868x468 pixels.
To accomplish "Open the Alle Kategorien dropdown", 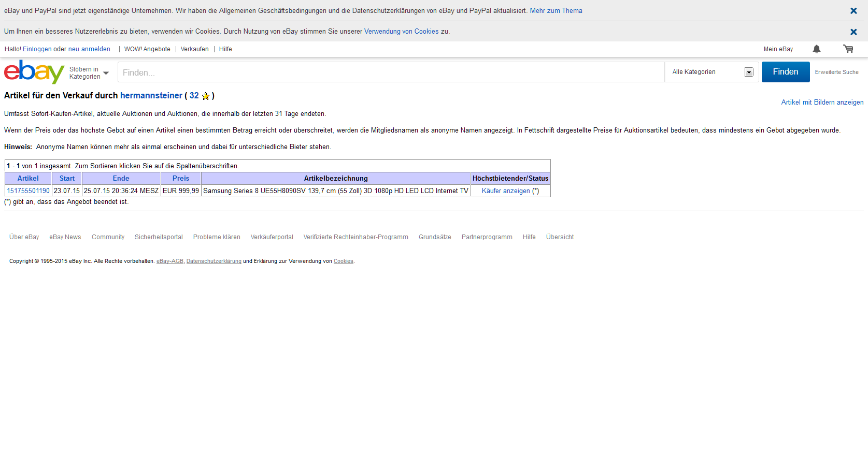I will (x=713, y=72).
